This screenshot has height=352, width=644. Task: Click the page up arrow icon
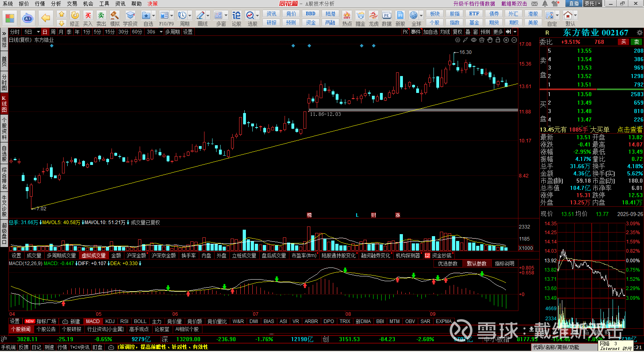pyautogui.click(x=62, y=14)
